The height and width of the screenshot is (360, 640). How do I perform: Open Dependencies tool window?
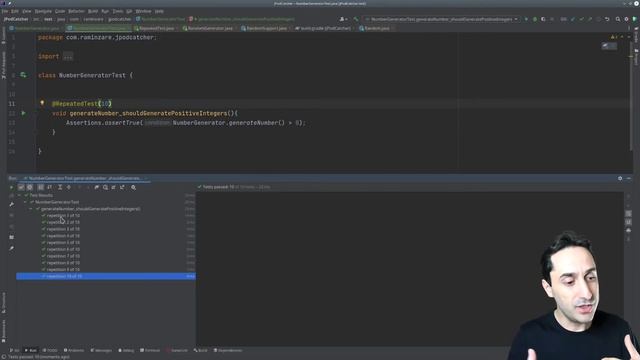228,350
